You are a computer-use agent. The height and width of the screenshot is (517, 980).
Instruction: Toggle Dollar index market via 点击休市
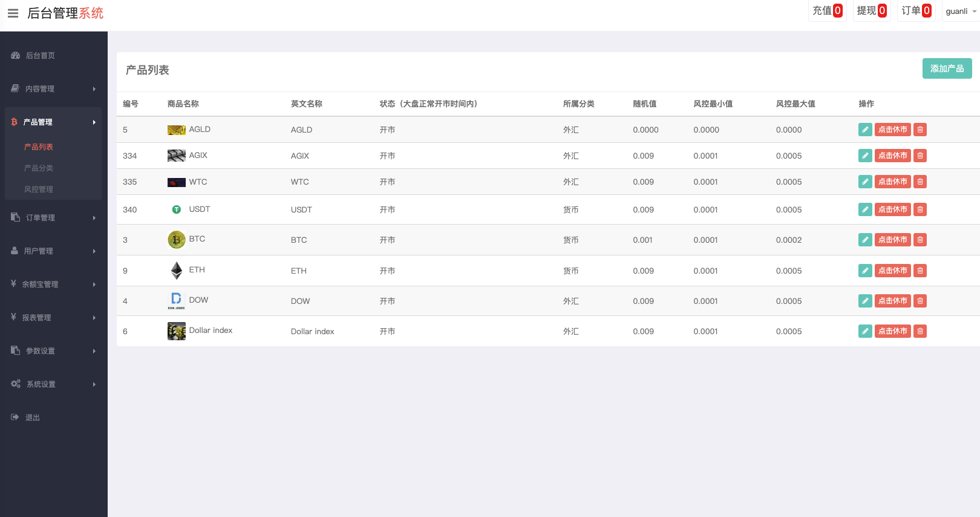click(892, 331)
